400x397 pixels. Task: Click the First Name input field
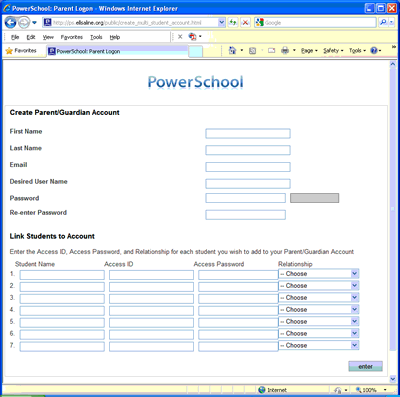[248, 134]
